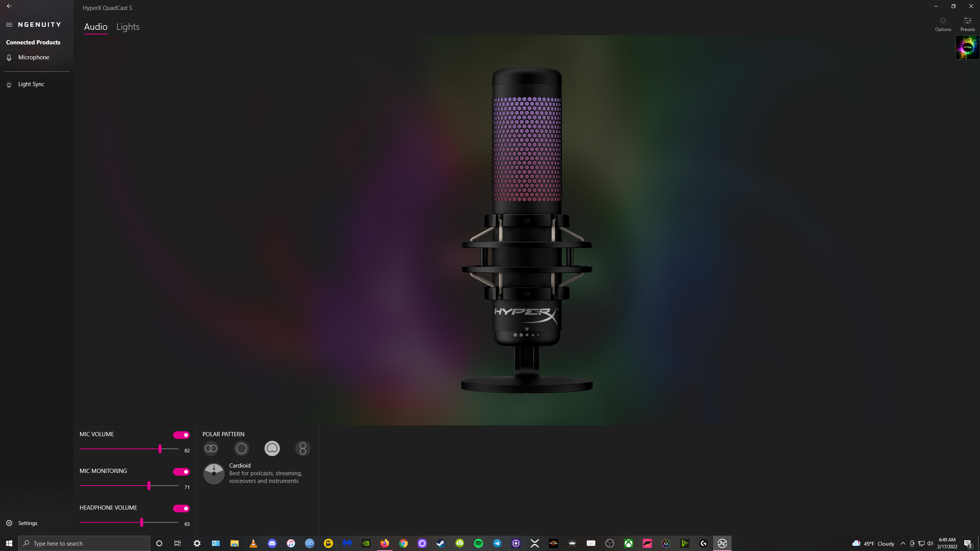Select the Omnidirectional polar pattern icon
The image size is (980, 551).
pyautogui.click(x=241, y=448)
